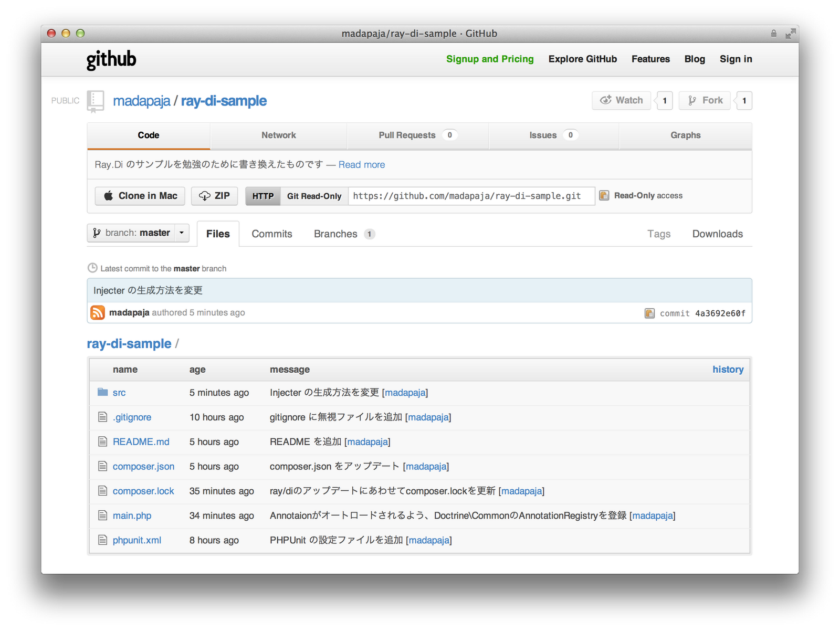Click the clock icon beside Latest commit
Viewport: 840px width, 631px height.
click(x=92, y=268)
